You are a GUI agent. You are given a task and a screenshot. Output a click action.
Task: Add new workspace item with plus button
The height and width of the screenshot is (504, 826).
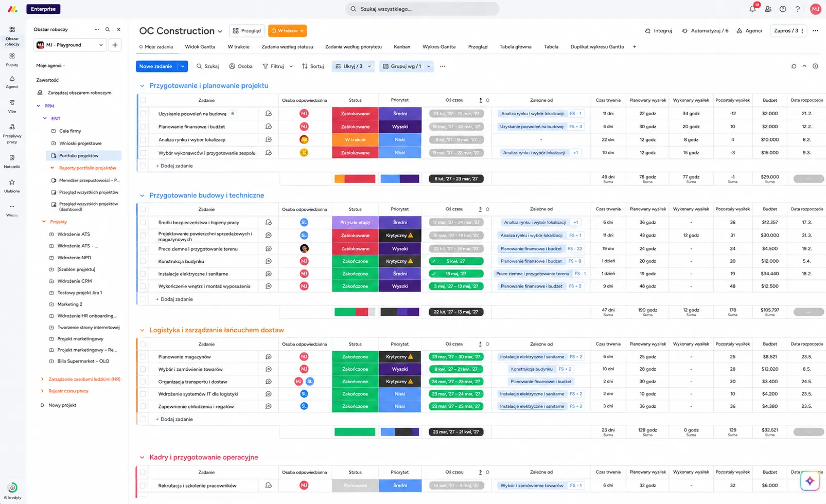pos(115,45)
